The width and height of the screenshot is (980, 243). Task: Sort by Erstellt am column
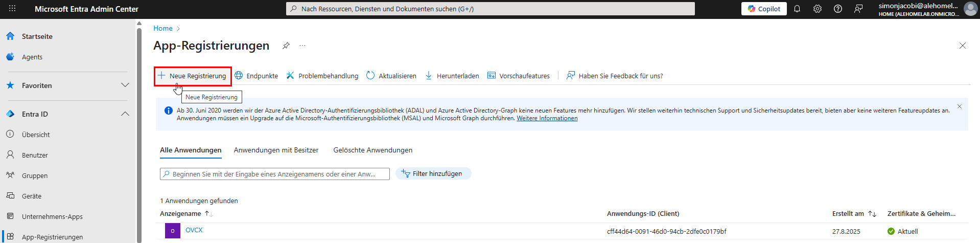pyautogui.click(x=872, y=214)
